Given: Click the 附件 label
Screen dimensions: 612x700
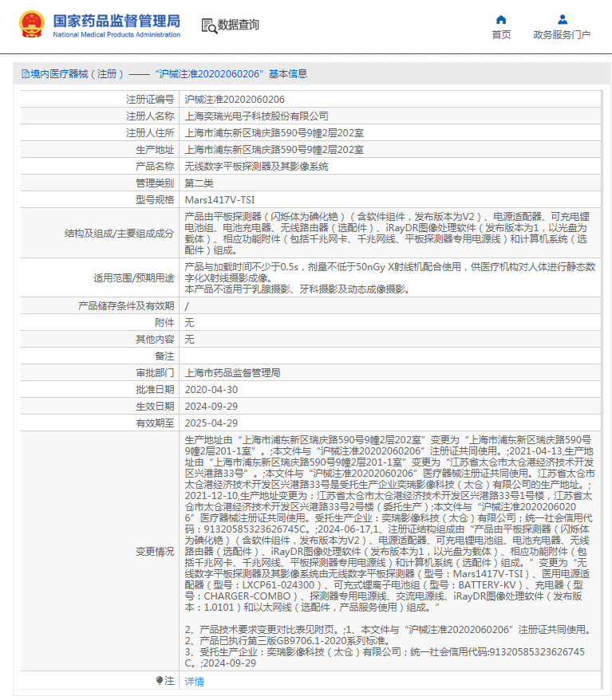Looking at the screenshot, I should pos(164,322).
